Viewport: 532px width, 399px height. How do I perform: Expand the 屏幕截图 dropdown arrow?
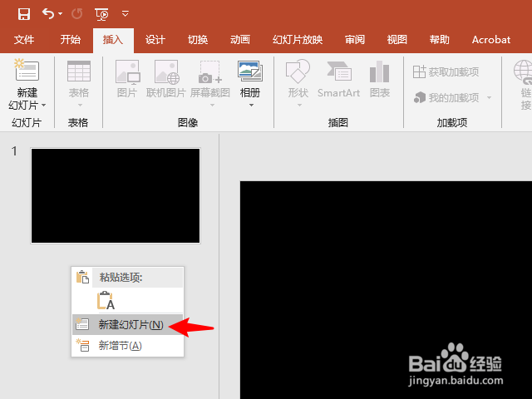coord(212,106)
